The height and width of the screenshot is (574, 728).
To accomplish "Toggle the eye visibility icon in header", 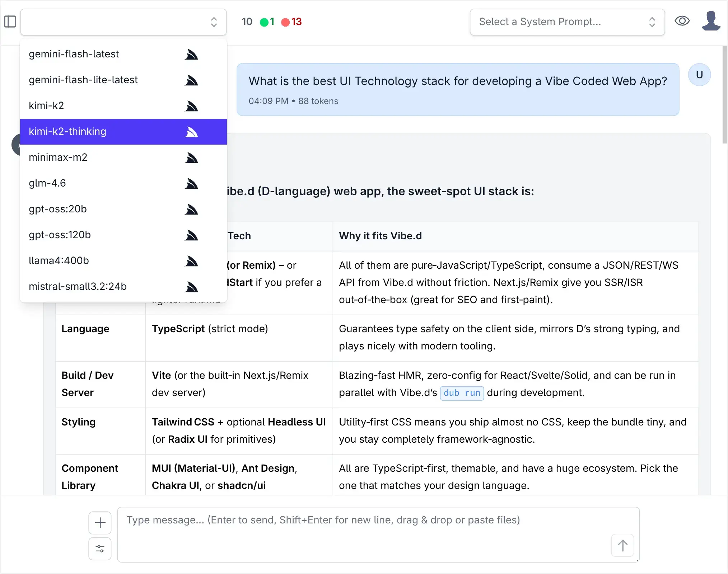I will pos(682,21).
